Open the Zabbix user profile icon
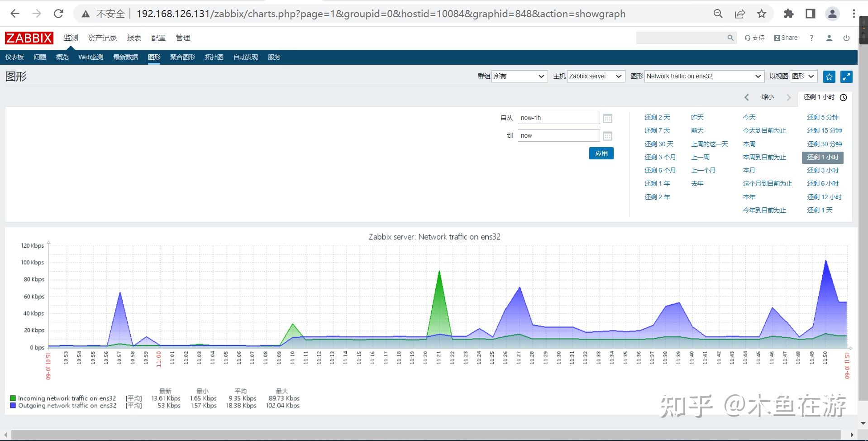The image size is (868, 441). click(829, 38)
